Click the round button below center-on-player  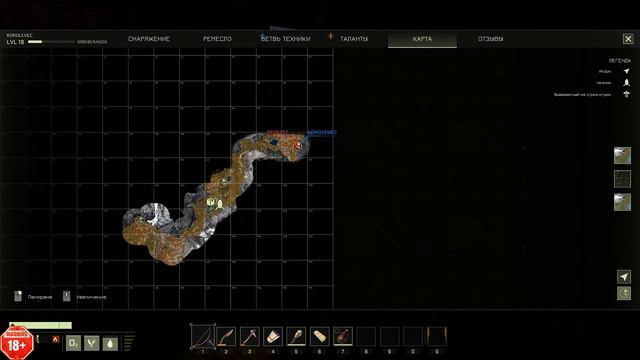[x=624, y=293]
